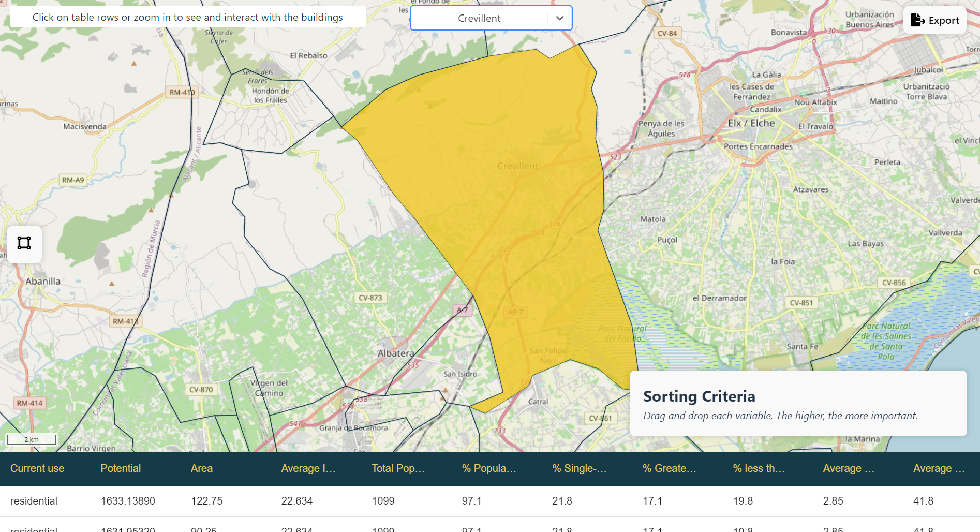Sort by % Popula… column header
980x532 pixels.
coord(489,468)
